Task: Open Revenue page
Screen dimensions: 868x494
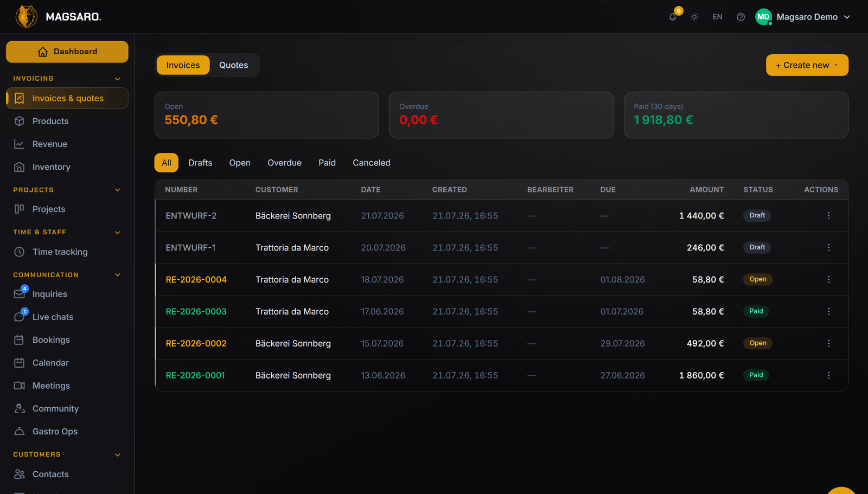Action: [x=67, y=144]
